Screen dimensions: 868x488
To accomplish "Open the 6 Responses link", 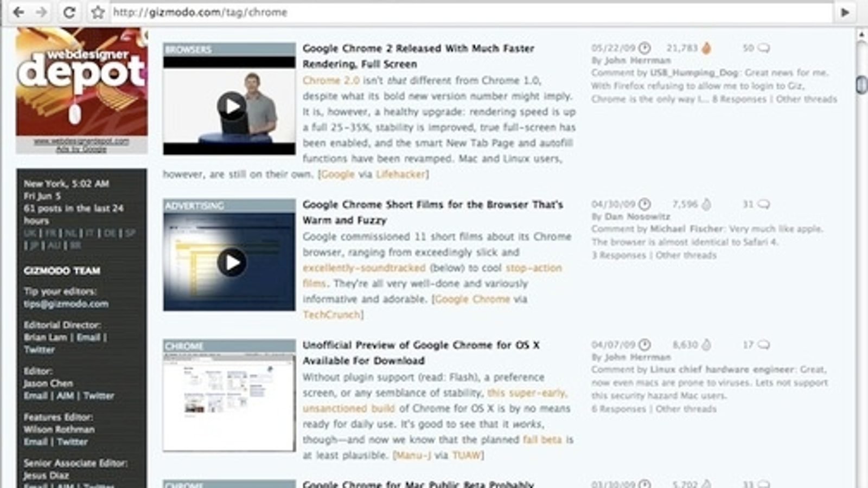I will coord(618,408).
